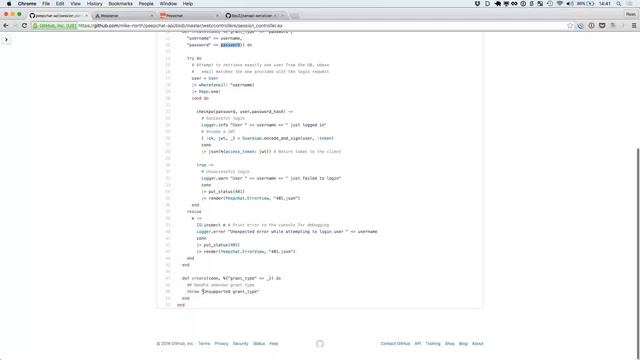
Task: Open the Window menu
Action: point(168,4)
